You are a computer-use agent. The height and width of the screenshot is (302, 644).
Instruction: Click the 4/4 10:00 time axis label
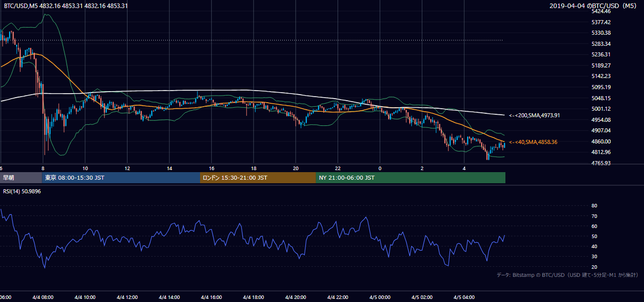(85, 297)
